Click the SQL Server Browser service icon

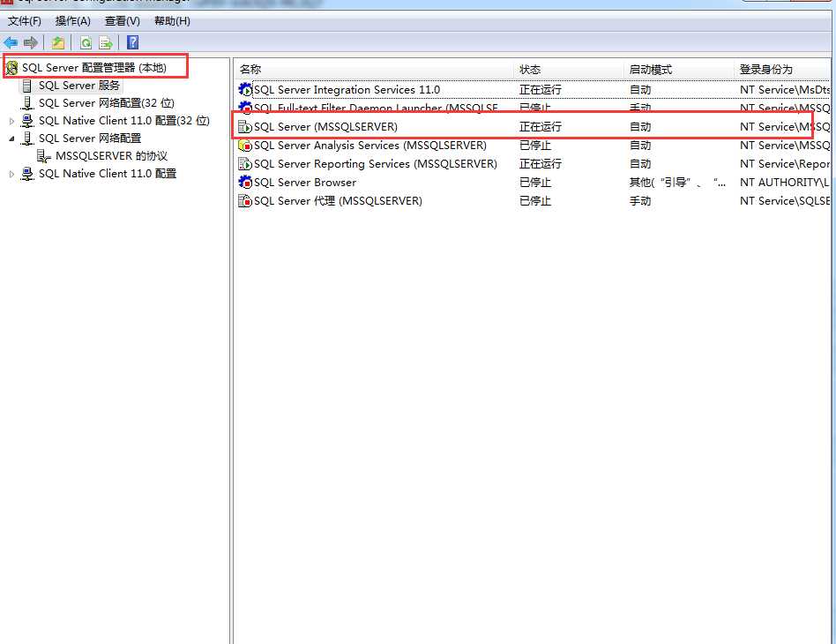point(245,183)
